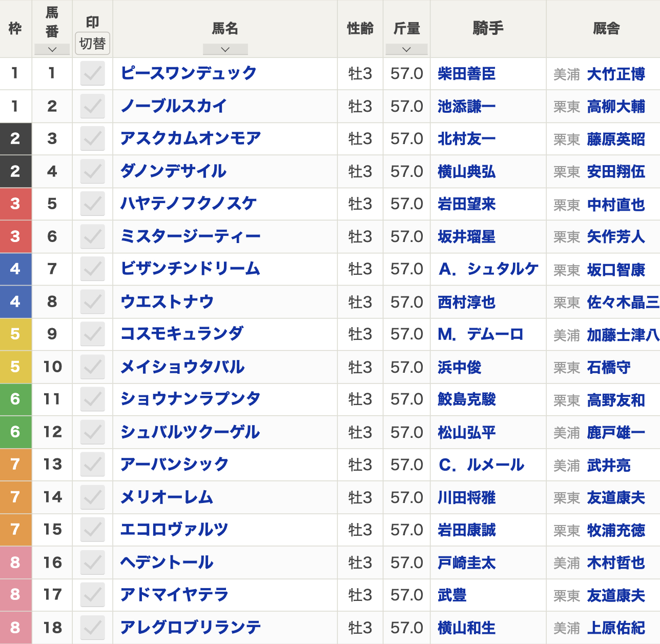660x644 pixels.
Task: Toggle mark checkbox for メリオーレム
Action: click(93, 497)
